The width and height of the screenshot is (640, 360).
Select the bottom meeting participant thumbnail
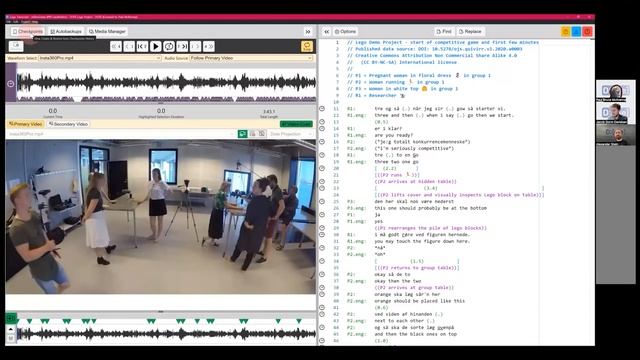click(615, 136)
